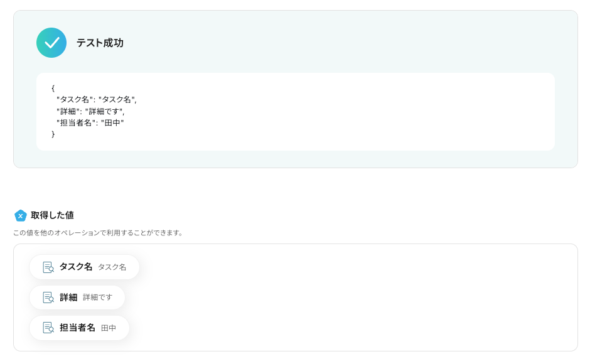The height and width of the screenshot is (364, 590).
Task: Select the タスク名 chip label
Action: pyautogui.click(x=76, y=267)
